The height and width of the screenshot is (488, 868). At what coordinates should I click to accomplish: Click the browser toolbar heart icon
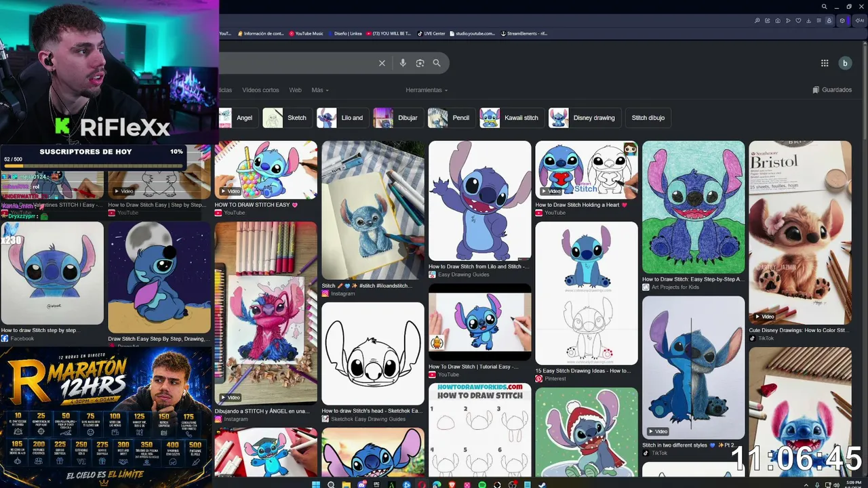click(797, 21)
